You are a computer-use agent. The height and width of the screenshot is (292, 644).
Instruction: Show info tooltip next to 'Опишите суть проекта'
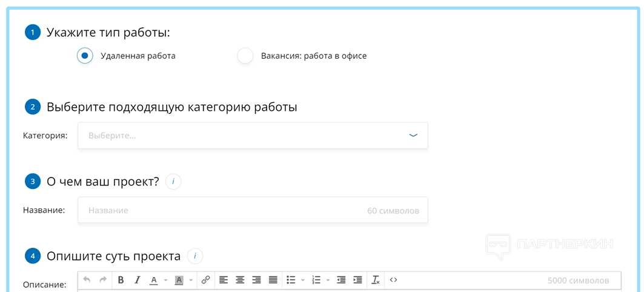pos(195,256)
